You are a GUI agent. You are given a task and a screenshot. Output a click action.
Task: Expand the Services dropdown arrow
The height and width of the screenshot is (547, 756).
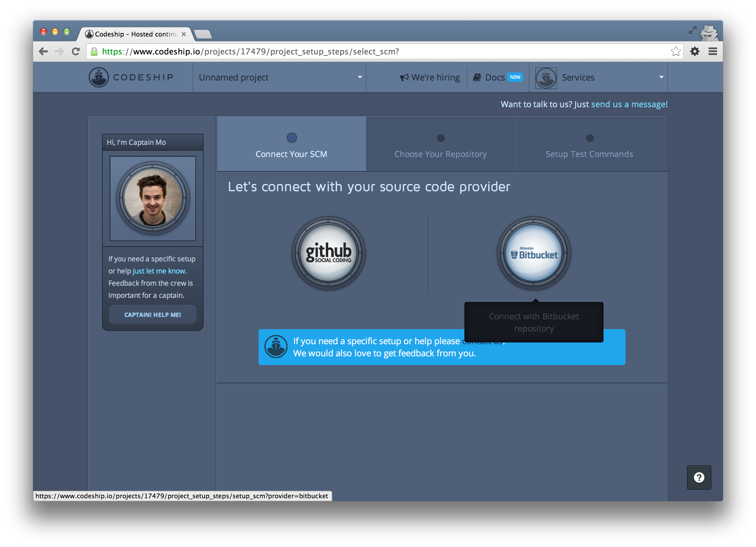pyautogui.click(x=661, y=77)
